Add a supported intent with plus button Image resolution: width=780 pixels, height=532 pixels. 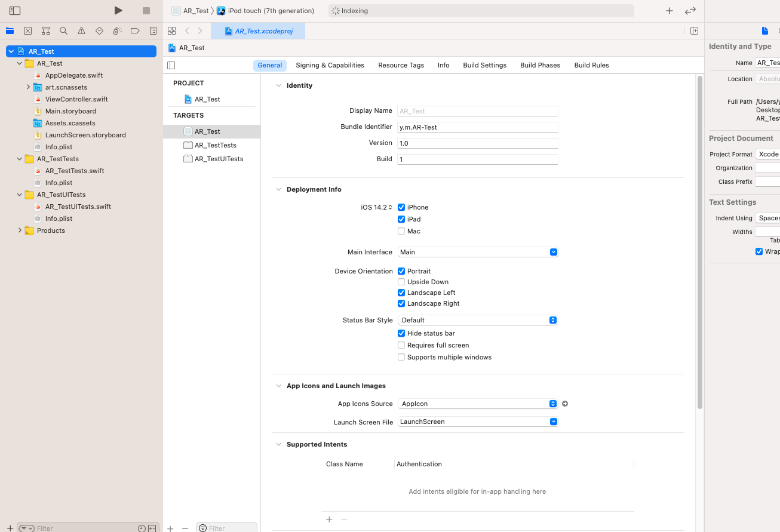click(x=329, y=519)
